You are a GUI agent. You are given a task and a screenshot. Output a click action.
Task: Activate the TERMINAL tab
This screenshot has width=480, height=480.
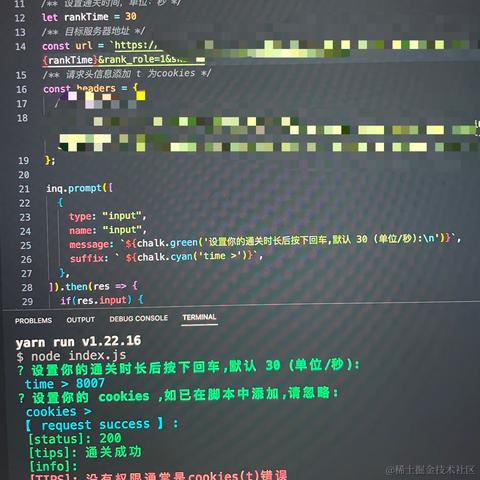(199, 317)
